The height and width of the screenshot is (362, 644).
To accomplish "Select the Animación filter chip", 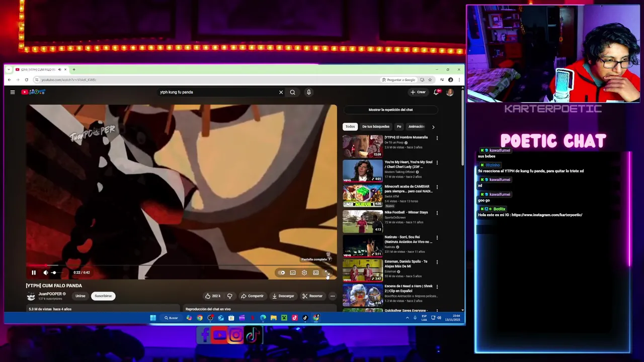I will [417, 127].
